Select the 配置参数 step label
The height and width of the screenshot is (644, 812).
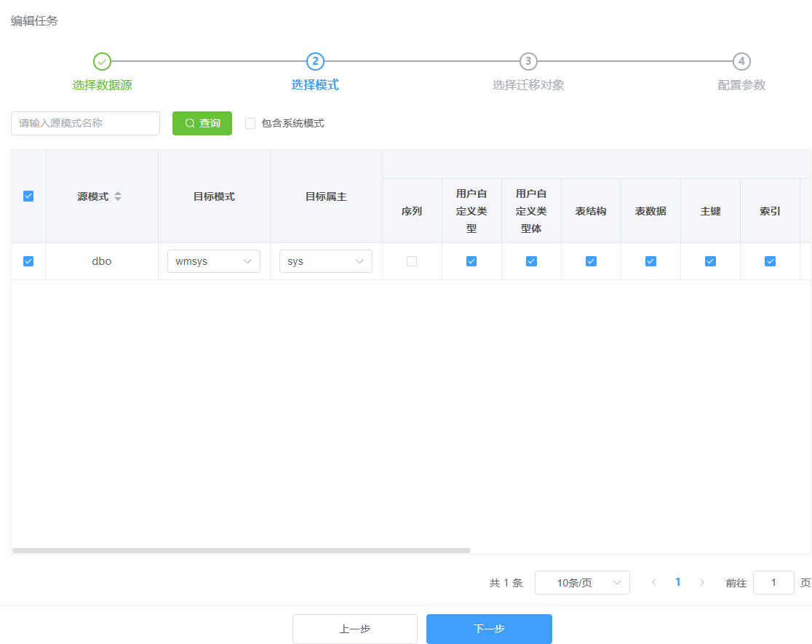coord(741,85)
